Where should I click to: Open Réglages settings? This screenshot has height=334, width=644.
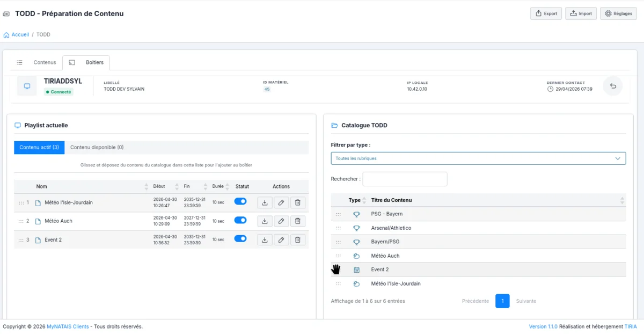[x=618, y=13]
